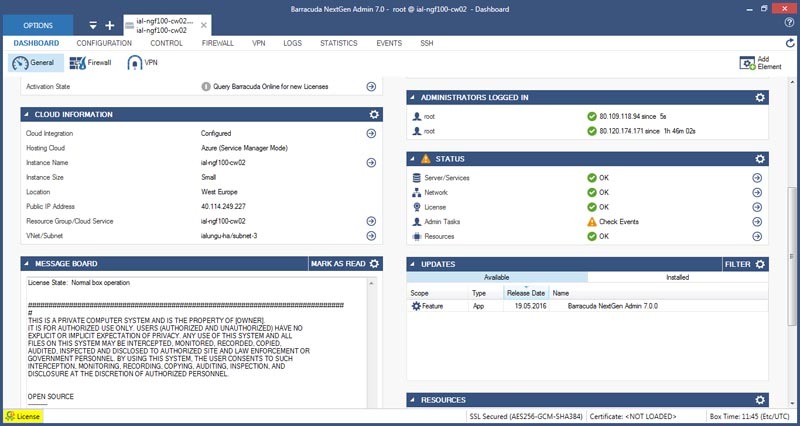Viewport: 800px width, 426px height.
Task: Open License status details arrow
Action: 757,207
